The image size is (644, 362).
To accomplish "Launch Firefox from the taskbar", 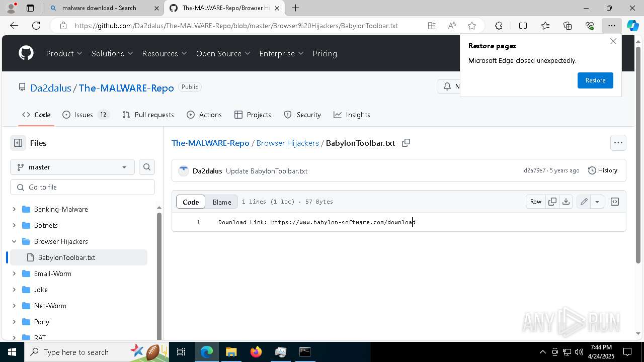I will [256, 351].
